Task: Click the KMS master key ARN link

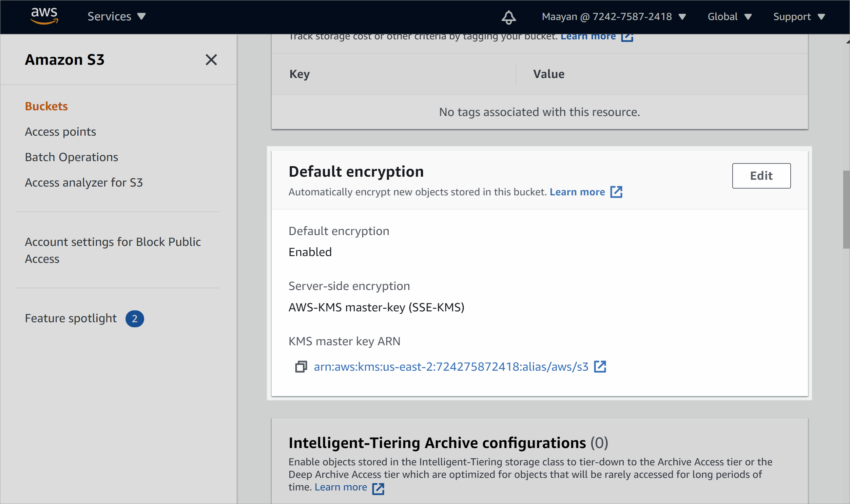Action: (450, 366)
